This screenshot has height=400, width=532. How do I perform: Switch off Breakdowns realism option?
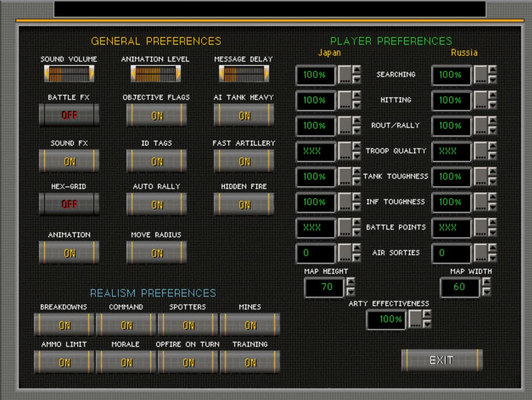[64, 325]
